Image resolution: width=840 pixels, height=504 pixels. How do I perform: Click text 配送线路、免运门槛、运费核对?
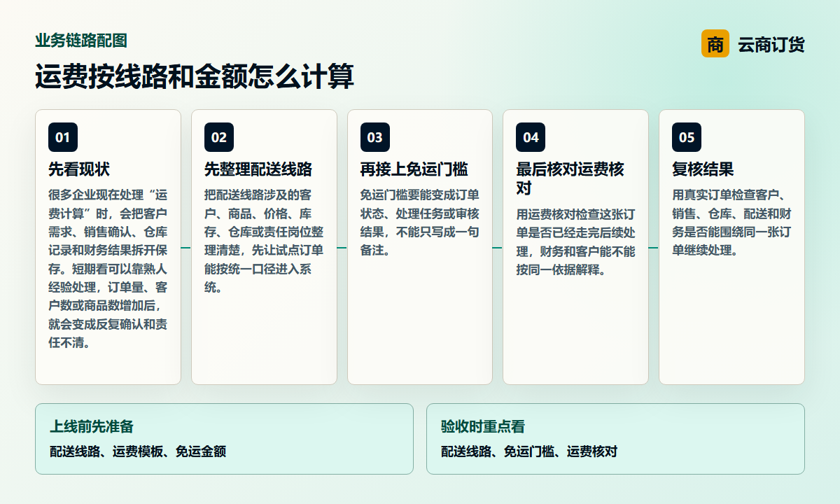click(x=529, y=451)
